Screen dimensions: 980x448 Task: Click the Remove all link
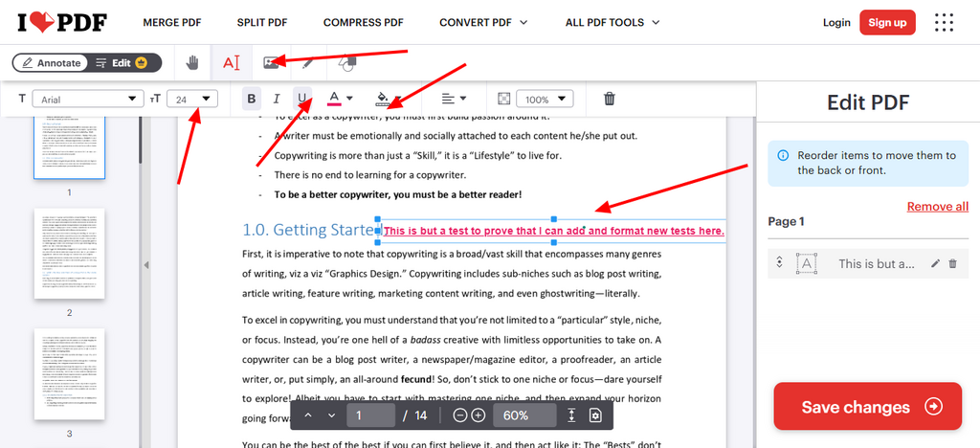click(x=937, y=206)
